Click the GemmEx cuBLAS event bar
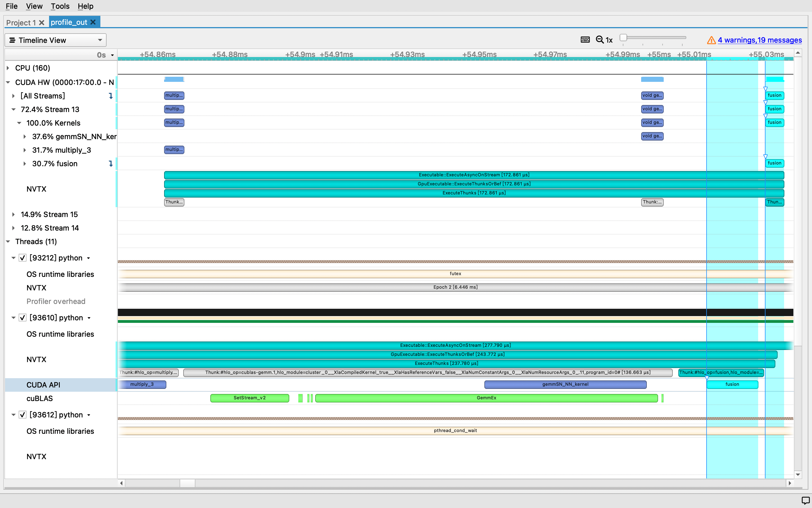This screenshot has width=812, height=508. [x=487, y=398]
